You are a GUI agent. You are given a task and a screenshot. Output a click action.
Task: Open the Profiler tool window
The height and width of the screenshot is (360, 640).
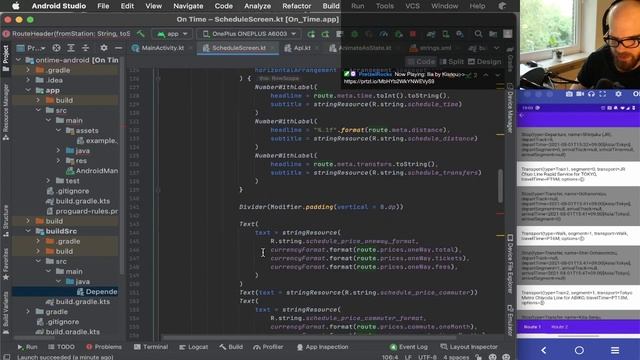tap(268, 347)
